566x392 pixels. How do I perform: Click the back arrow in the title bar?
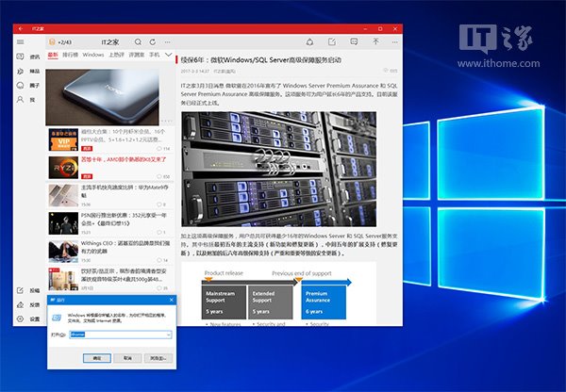tap(21, 28)
